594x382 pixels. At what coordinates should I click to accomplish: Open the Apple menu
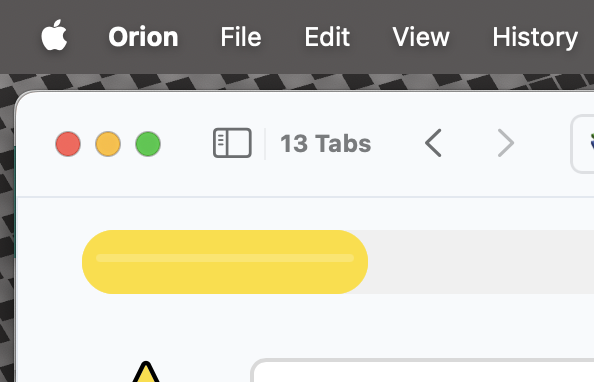54,35
